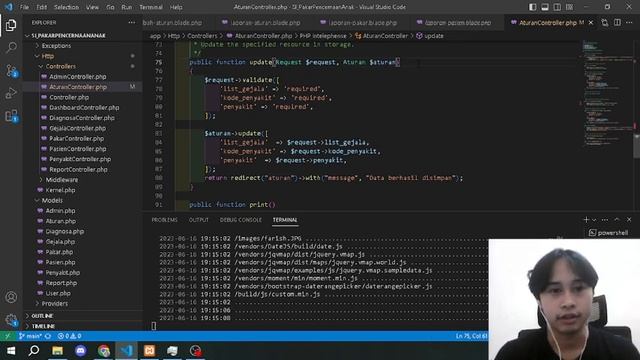Collapse the Models folder
This screenshot has height=360, width=640.
(x=52, y=200)
